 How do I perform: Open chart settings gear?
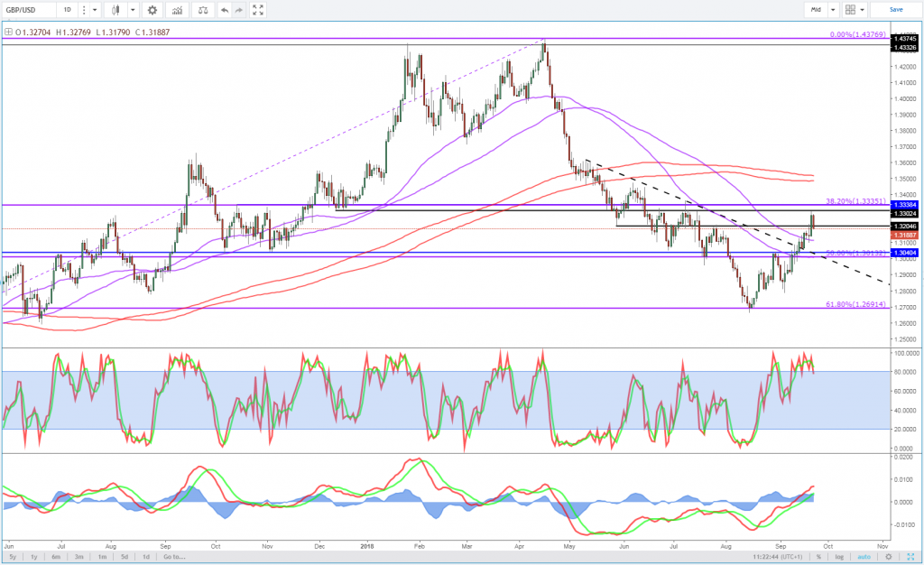(152, 10)
